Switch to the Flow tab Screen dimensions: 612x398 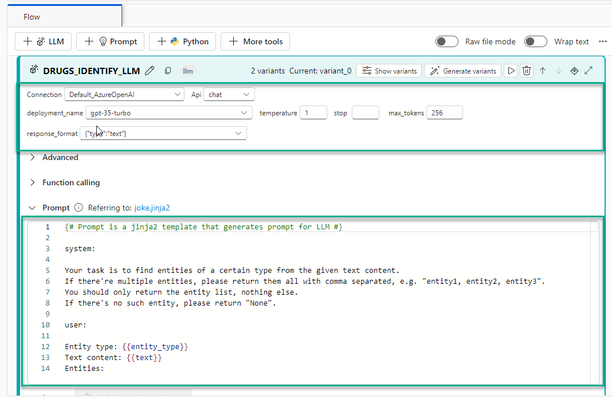[x=64, y=17]
